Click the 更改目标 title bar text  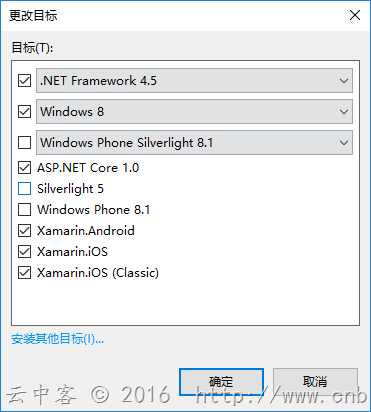(x=33, y=15)
